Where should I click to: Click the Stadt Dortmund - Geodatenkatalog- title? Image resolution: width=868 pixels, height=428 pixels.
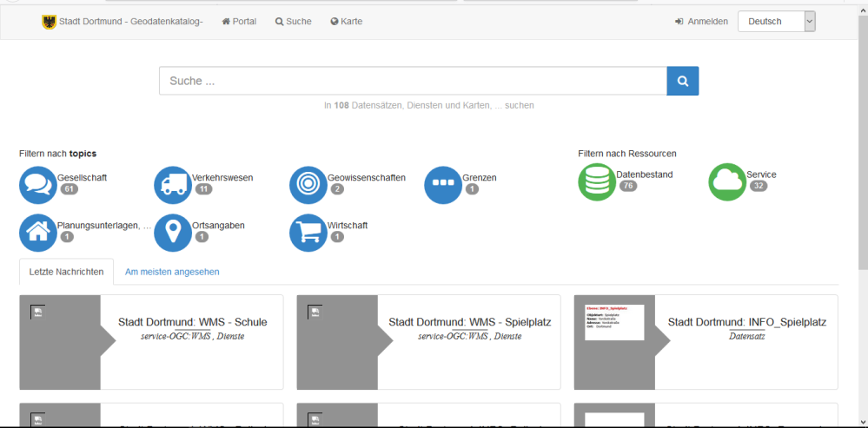[x=131, y=22]
